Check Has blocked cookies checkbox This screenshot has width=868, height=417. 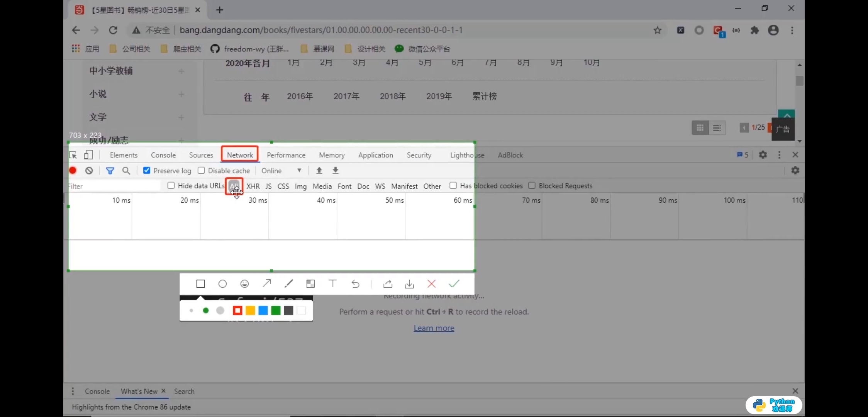point(453,185)
